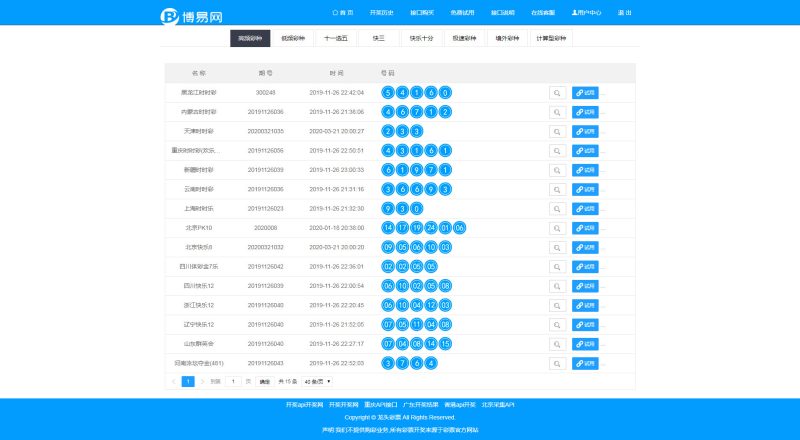Switch to the 快乐十分 tab
This screenshot has width=800, height=440.
pos(421,38)
